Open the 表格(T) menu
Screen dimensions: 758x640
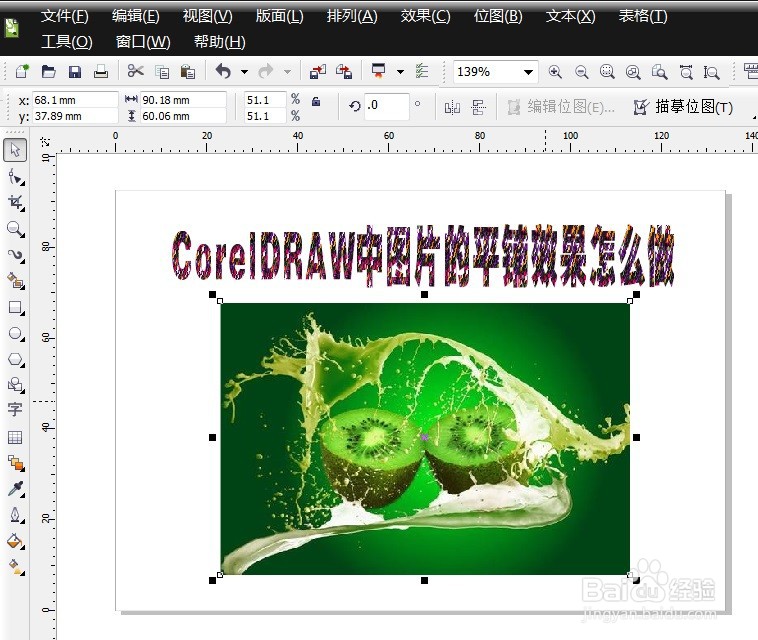coord(643,16)
